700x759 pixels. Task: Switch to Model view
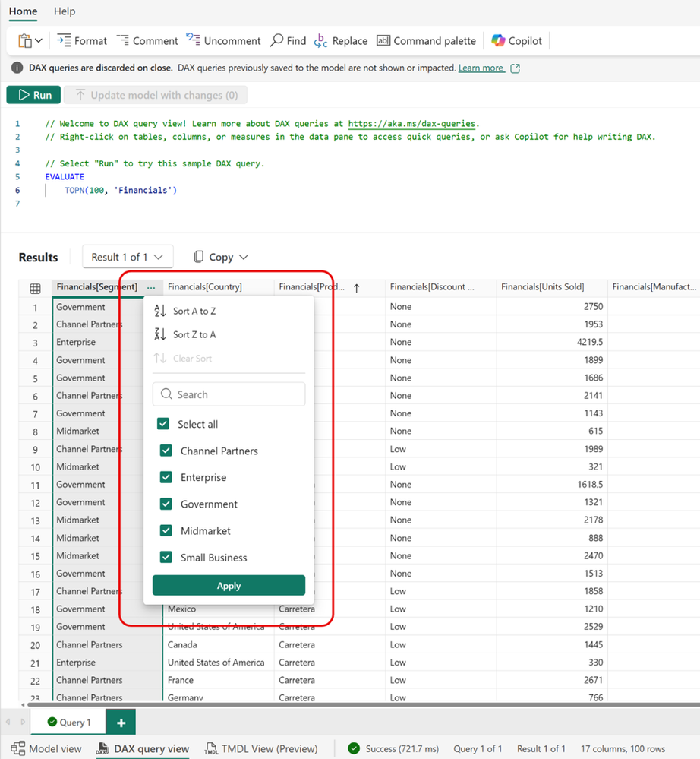pyautogui.click(x=46, y=749)
